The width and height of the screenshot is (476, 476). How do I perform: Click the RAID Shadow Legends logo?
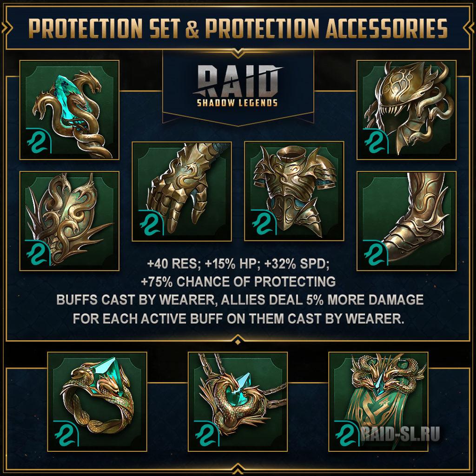point(238,86)
